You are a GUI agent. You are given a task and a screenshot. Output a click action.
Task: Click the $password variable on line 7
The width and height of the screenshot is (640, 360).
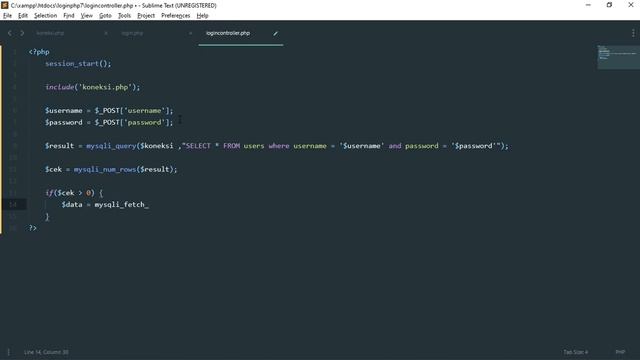tap(64, 122)
